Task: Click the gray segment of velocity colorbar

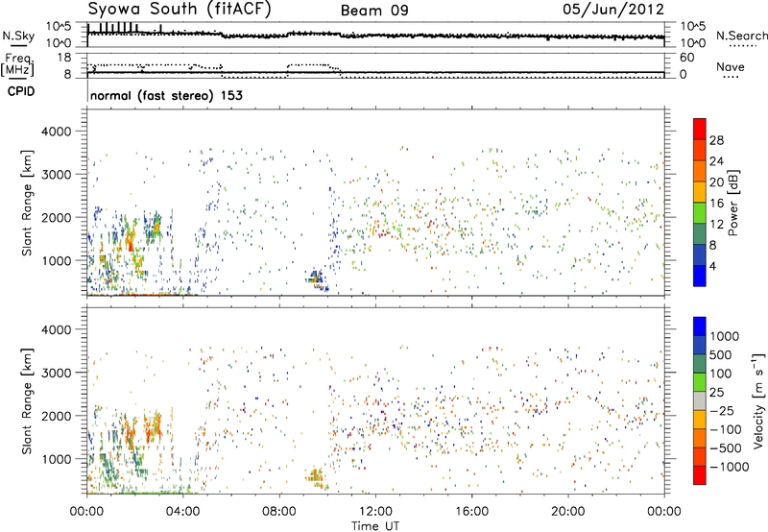Action: pos(700,401)
